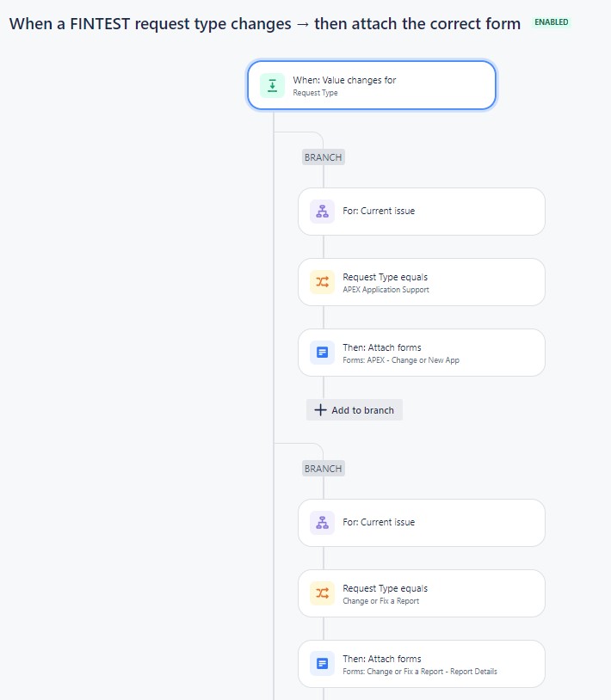Click the purple branch icon on first Current issue card

click(x=322, y=211)
